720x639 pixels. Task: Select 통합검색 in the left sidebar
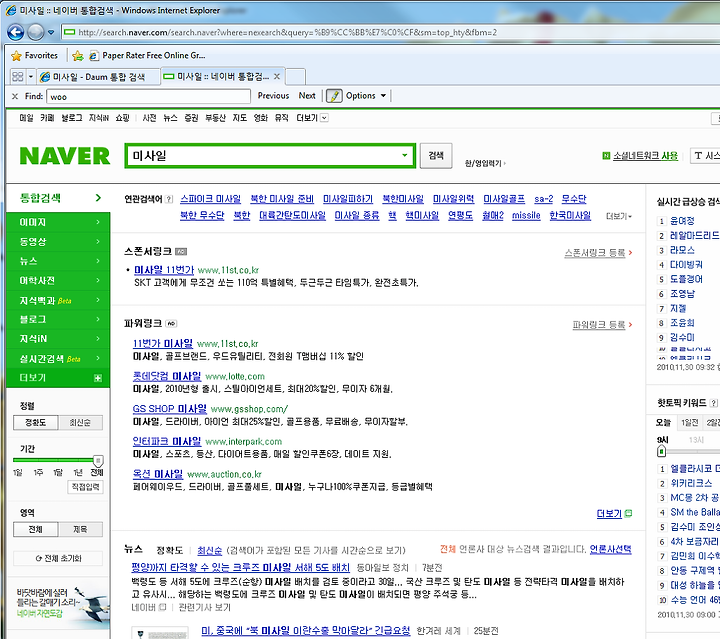[59, 198]
